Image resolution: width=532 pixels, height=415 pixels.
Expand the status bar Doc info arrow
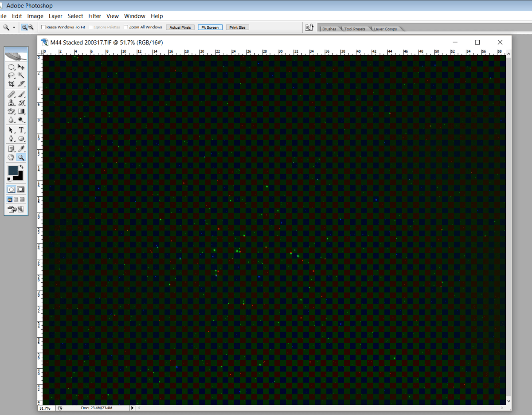tap(132, 407)
